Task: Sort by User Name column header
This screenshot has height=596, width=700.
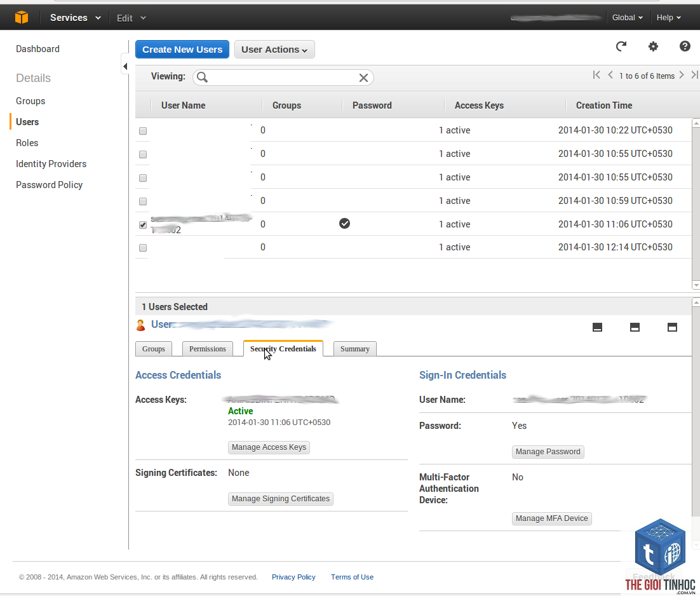Action: click(x=183, y=105)
